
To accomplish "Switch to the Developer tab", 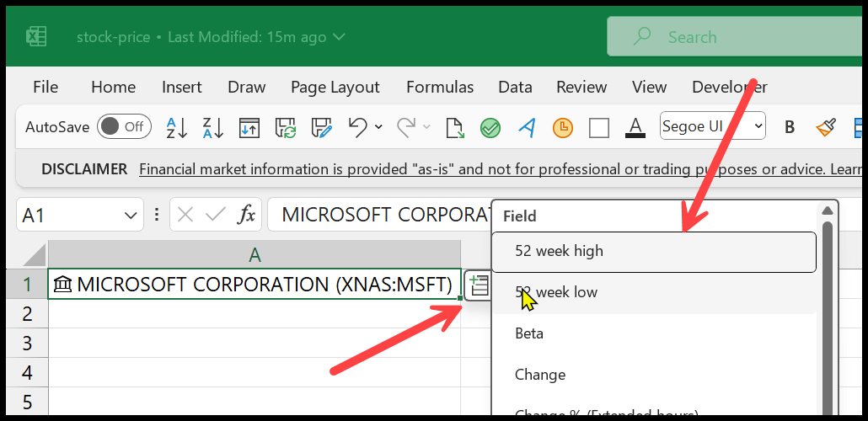I will click(x=730, y=88).
